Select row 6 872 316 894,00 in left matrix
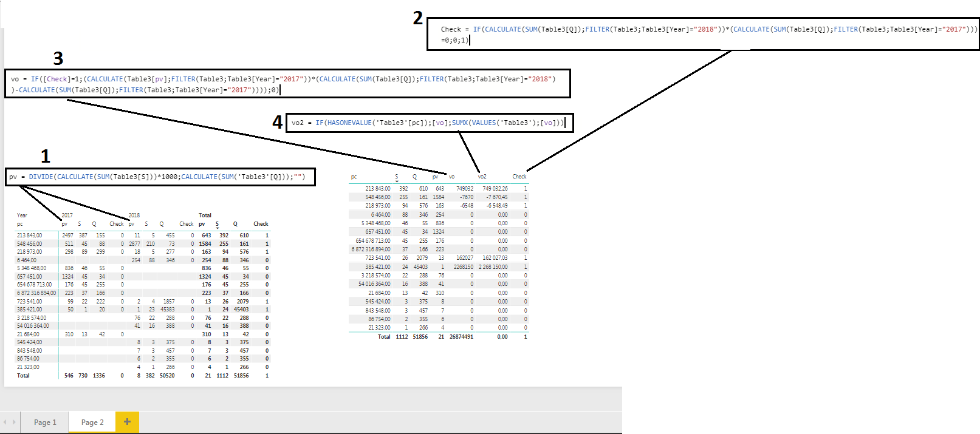Screen dimensions: 980x434 (36, 293)
